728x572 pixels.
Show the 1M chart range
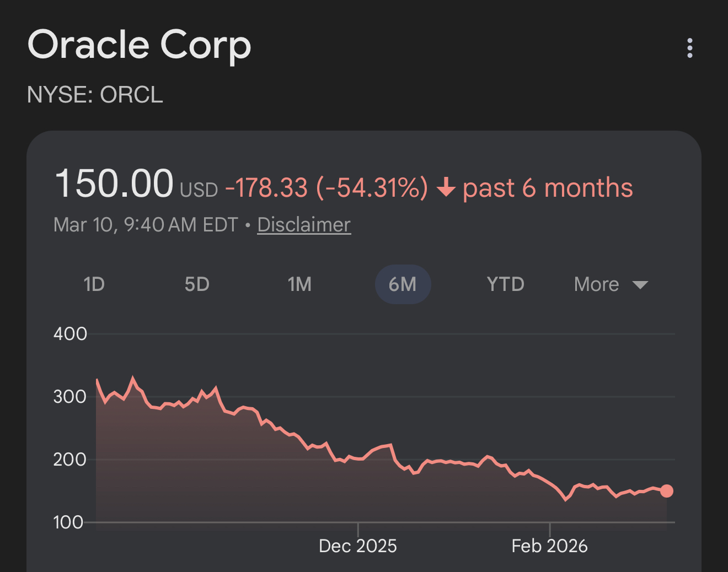coord(299,284)
